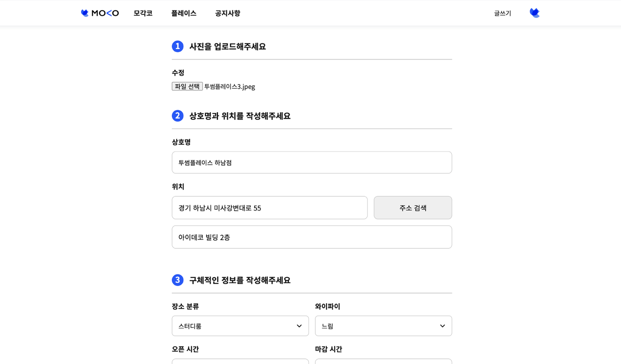Open the 와이파이 dropdown showing 느림
The image size is (621, 364).
click(383, 326)
